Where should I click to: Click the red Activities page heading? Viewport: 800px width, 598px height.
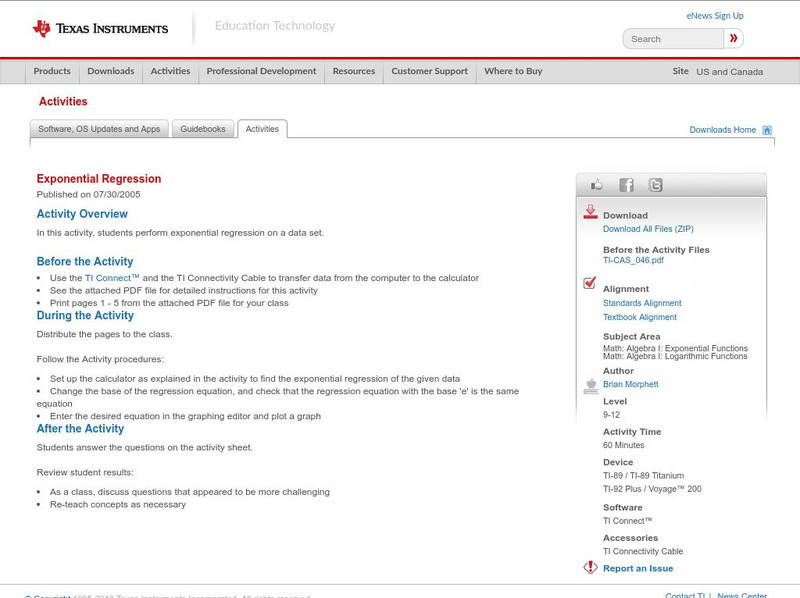point(63,102)
